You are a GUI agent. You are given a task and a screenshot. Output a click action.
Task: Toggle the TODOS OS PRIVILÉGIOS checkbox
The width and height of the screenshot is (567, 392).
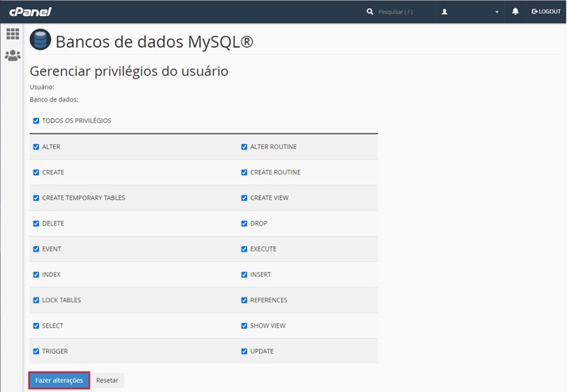coord(36,121)
